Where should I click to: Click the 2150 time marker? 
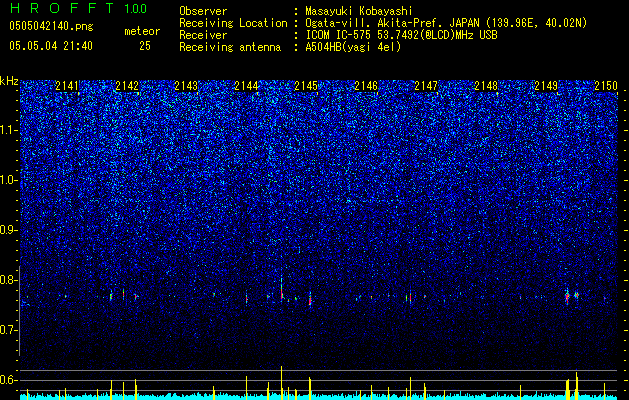pos(606,86)
